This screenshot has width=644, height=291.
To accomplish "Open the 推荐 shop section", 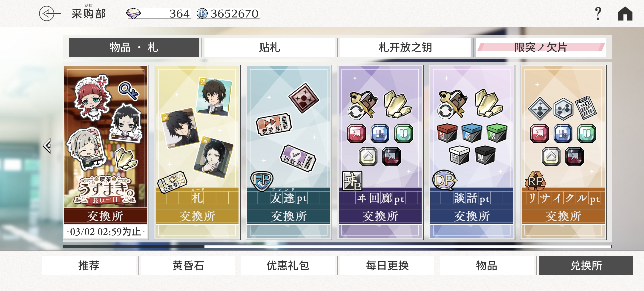I will point(89,265).
